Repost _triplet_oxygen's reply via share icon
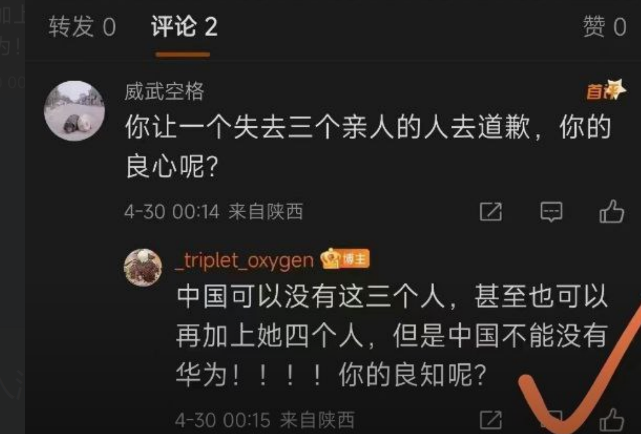 pos(491,421)
